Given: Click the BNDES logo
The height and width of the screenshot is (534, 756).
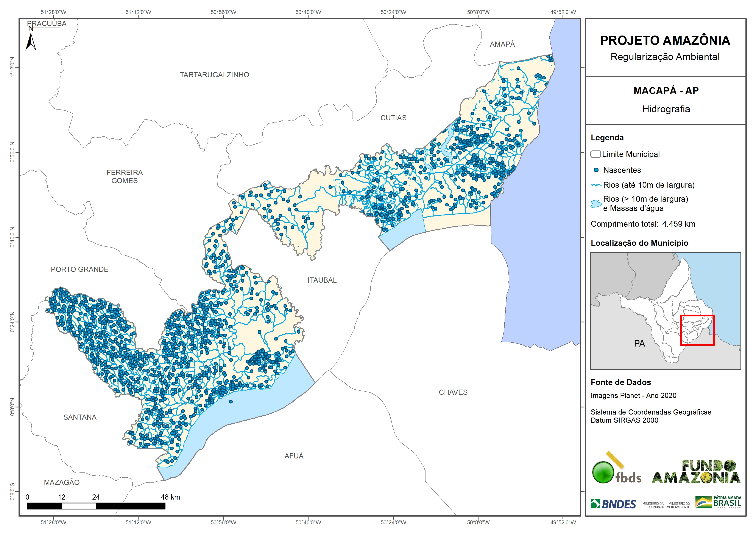Looking at the screenshot, I should 613,504.
